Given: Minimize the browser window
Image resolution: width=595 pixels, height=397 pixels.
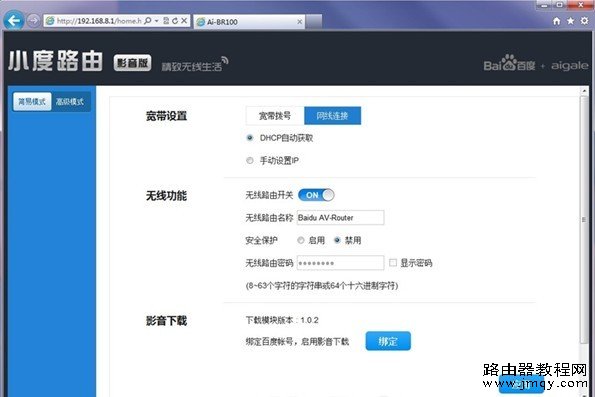Looking at the screenshot, I should pyautogui.click(x=545, y=5).
